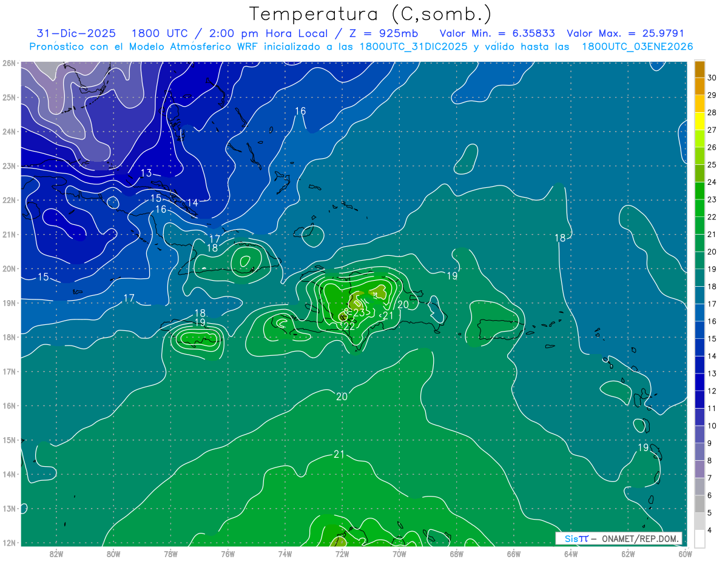Click the '60W' longitude axis label
The image size is (728, 562).
tap(685, 553)
